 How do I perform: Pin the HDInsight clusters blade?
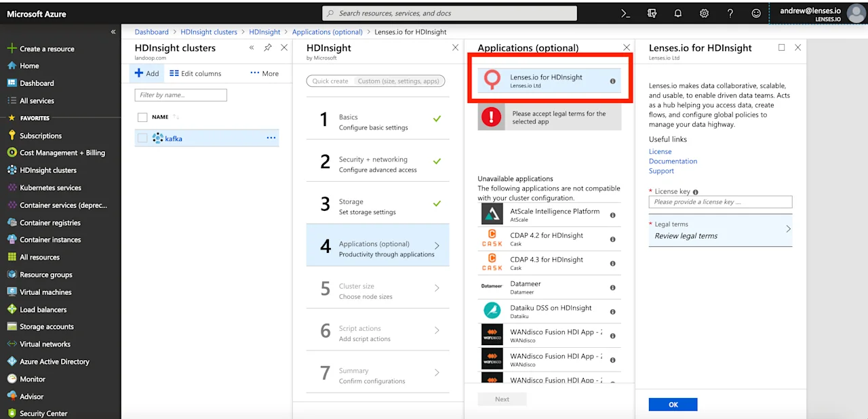[268, 47]
